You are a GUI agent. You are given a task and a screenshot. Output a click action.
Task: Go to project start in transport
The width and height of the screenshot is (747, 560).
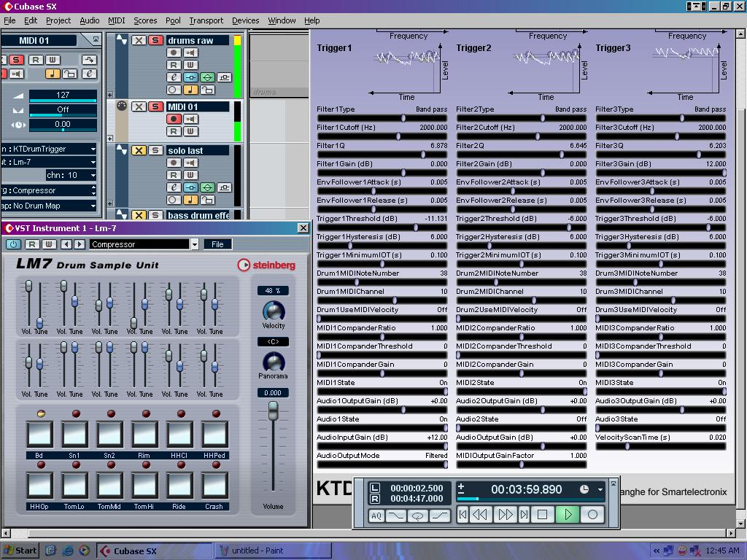pos(462,515)
